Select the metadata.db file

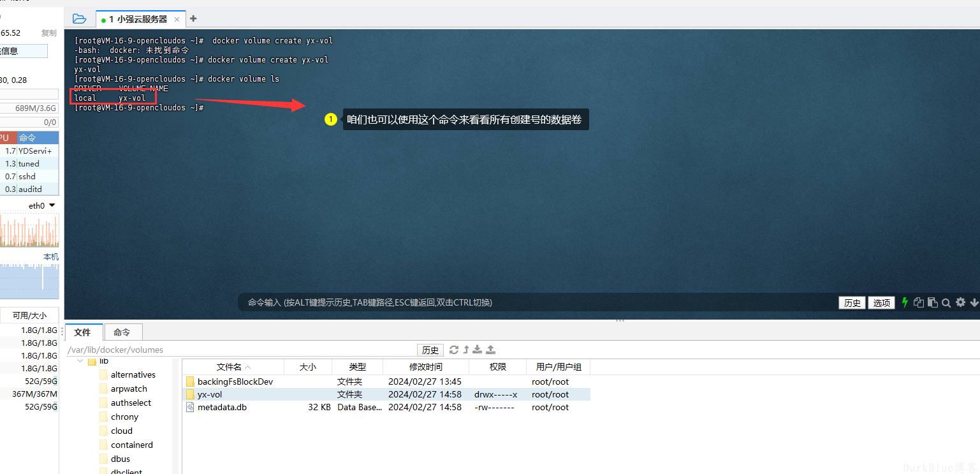tap(386, 407)
